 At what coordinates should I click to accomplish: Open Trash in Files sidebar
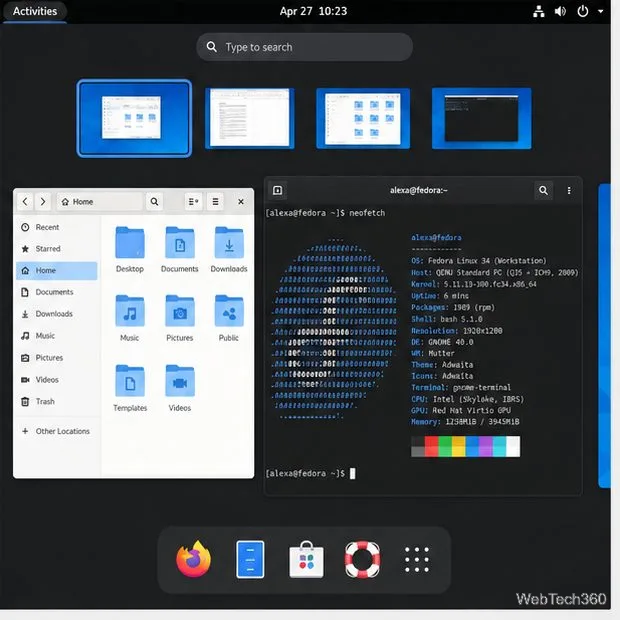(x=57, y=401)
